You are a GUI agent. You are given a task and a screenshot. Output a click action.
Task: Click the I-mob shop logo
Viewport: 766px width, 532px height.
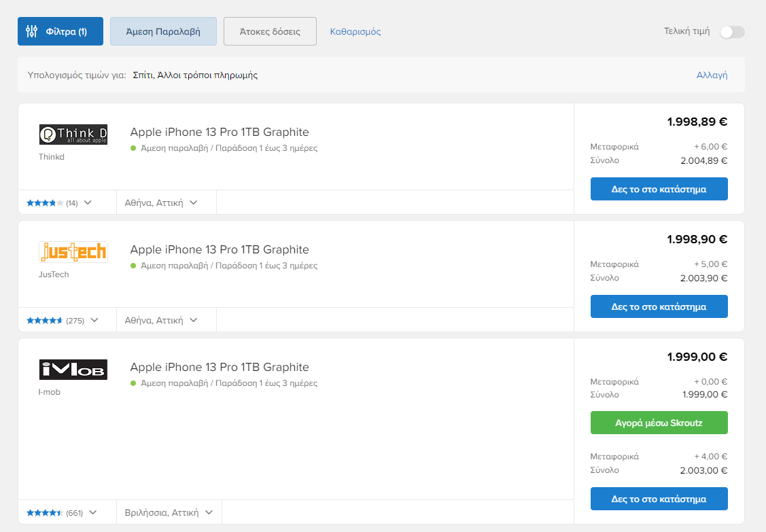[x=73, y=370]
